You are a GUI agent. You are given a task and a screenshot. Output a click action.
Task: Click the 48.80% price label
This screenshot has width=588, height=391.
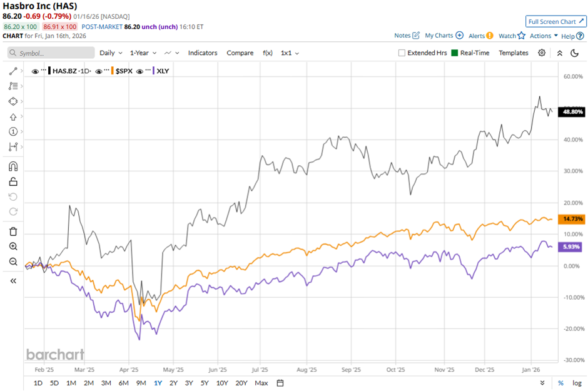pyautogui.click(x=572, y=112)
